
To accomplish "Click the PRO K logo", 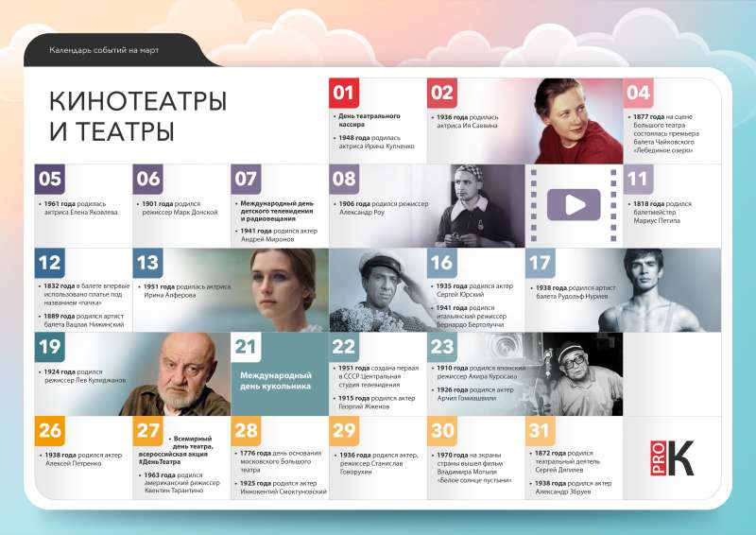I will [x=672, y=457].
